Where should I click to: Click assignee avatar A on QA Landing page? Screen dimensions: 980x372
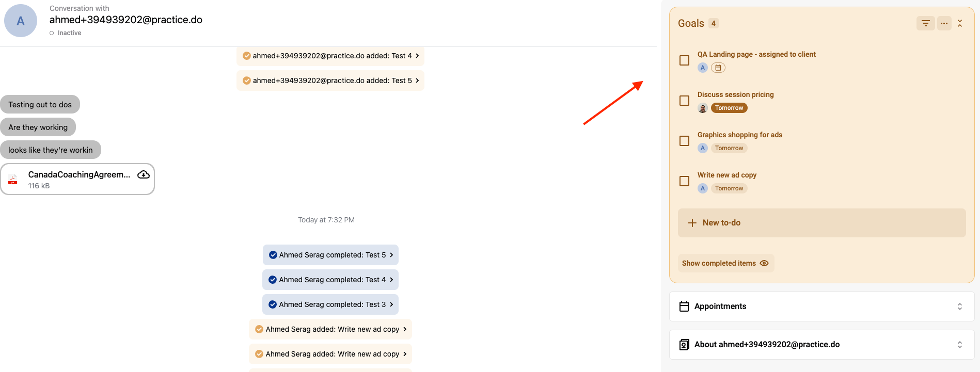703,68
